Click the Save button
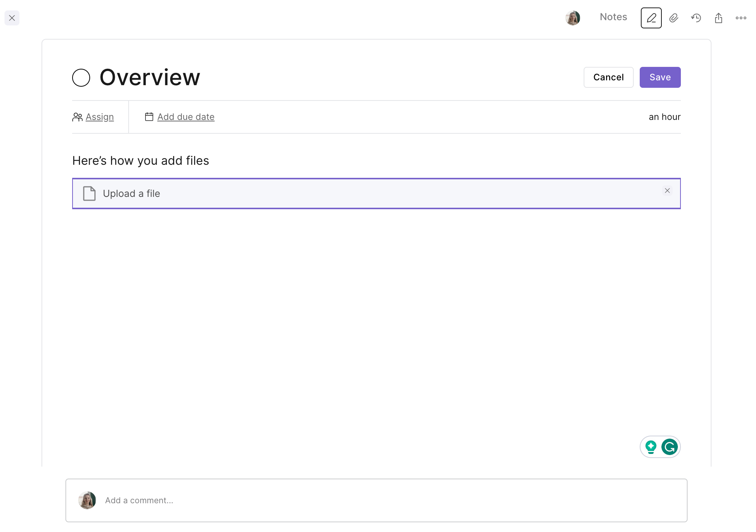This screenshot has height=532, width=756. 660,77
